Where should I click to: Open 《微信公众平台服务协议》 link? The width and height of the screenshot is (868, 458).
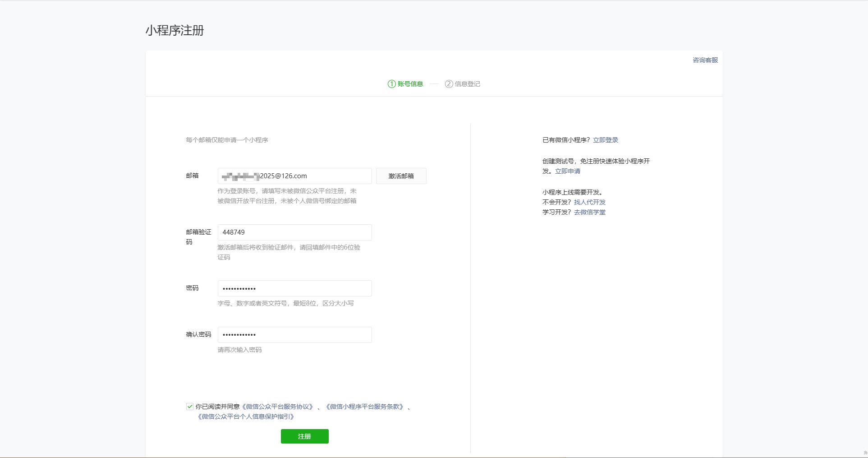(x=277, y=407)
